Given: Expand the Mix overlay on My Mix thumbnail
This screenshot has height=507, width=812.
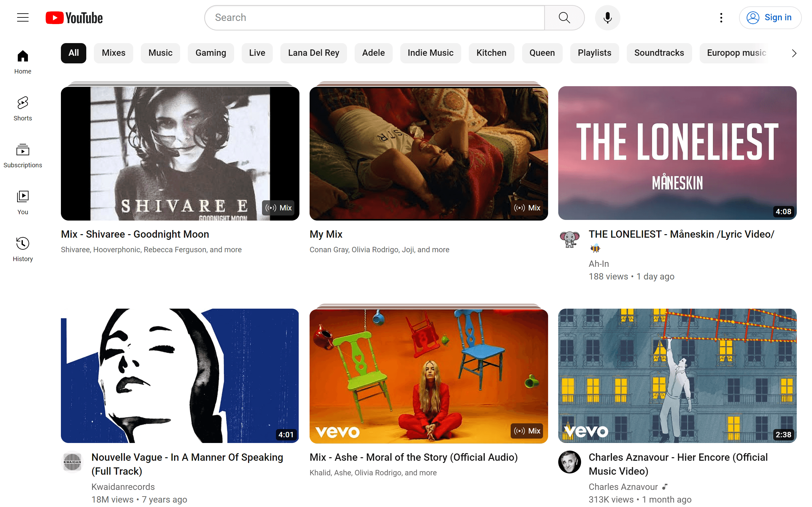Looking at the screenshot, I should [x=527, y=208].
